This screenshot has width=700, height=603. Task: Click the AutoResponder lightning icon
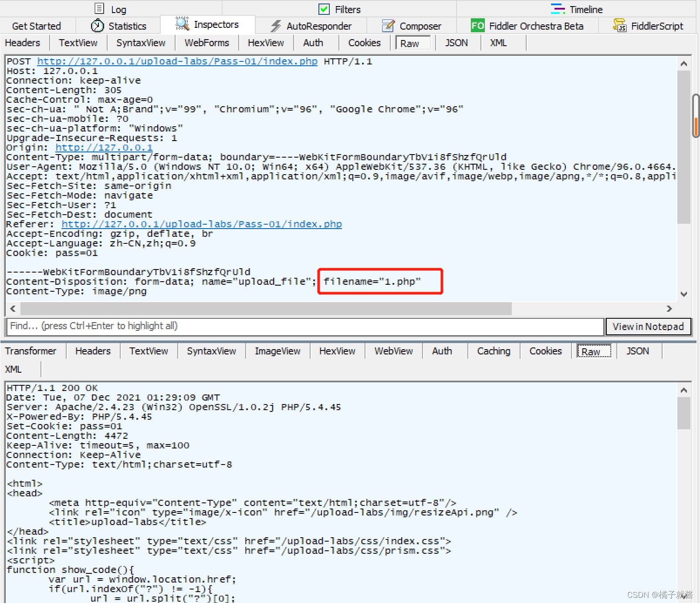[x=276, y=26]
